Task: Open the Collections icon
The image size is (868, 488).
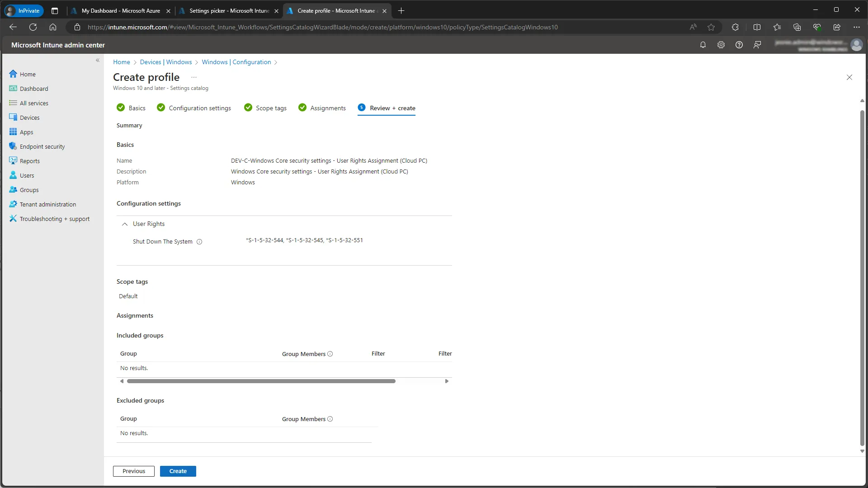Action: coord(797,27)
